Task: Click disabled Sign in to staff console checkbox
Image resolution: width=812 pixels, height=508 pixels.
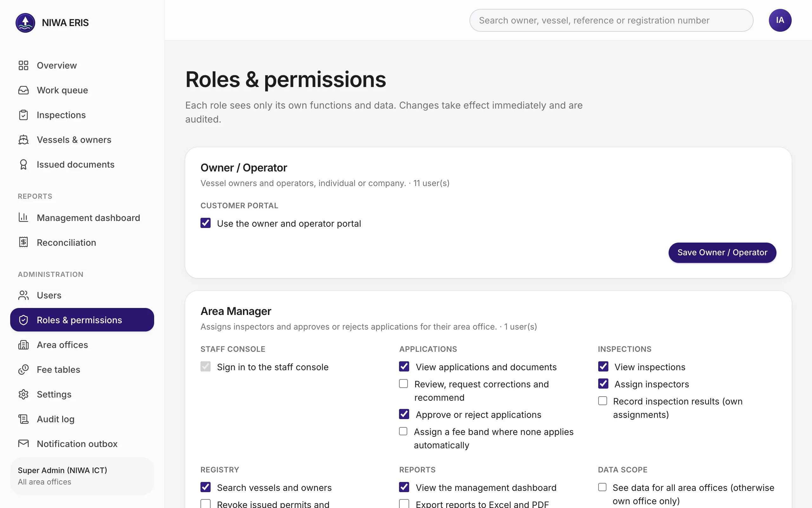Action: click(x=205, y=366)
